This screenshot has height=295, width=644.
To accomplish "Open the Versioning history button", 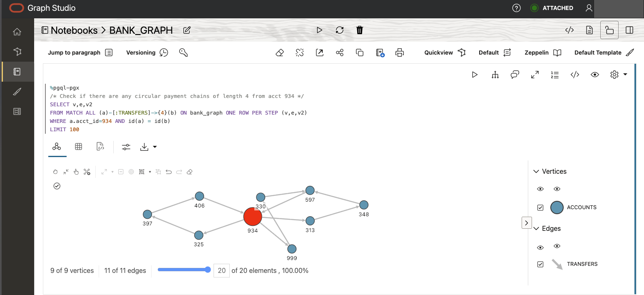I will 147,52.
